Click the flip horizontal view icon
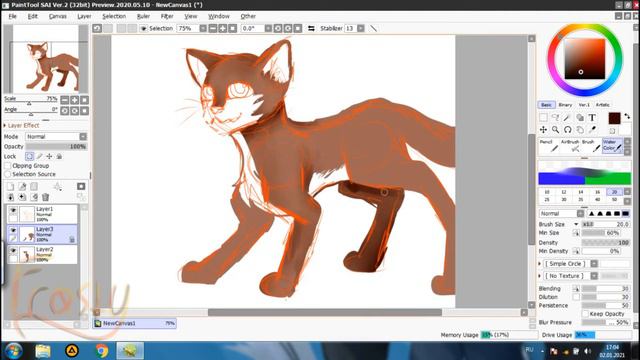Viewport: 640px width, 360px height. (311, 29)
